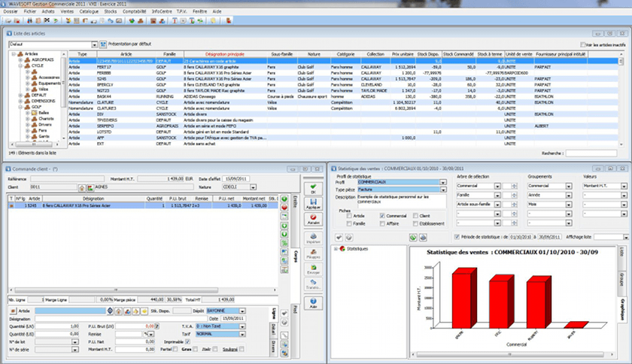Viewport: 632px width, 364px height.
Task: Click red delete-line icon beside order lines
Action: click(x=284, y=208)
